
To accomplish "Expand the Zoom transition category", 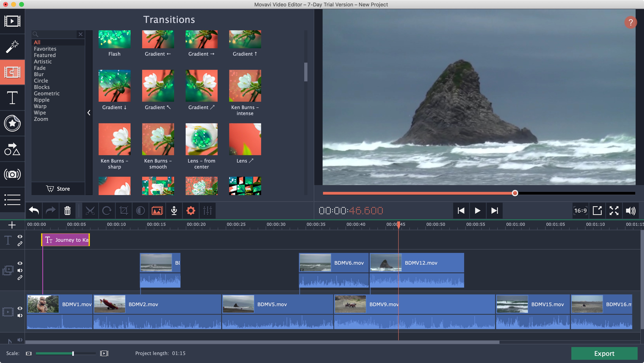I will tap(41, 119).
